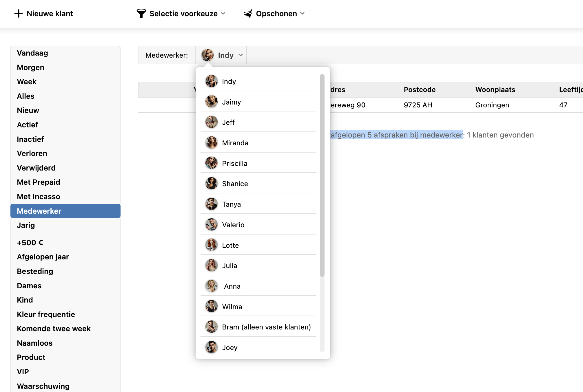Select the Kleur frequentie list item
The image size is (583, 392).
[x=46, y=314]
